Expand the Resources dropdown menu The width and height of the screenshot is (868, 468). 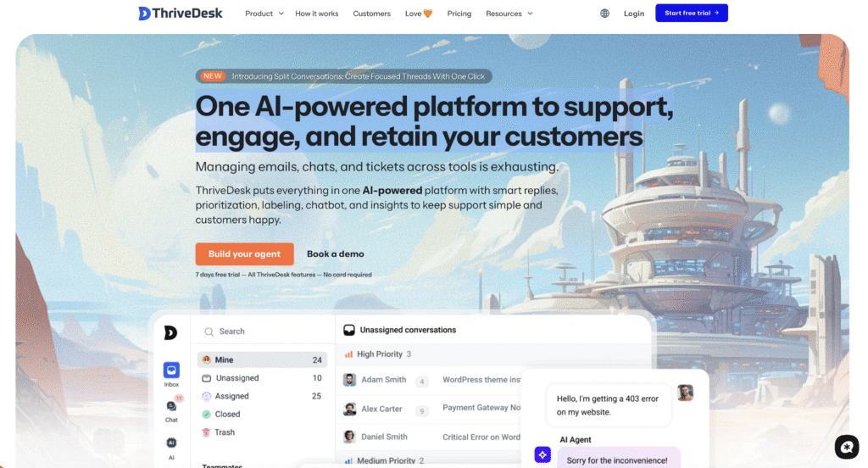[509, 14]
